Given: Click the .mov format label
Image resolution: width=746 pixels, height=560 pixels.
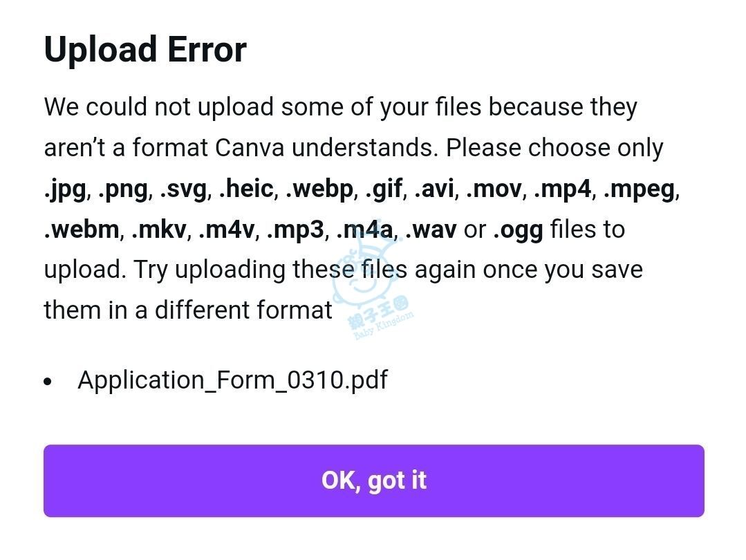Looking at the screenshot, I should 493,189.
